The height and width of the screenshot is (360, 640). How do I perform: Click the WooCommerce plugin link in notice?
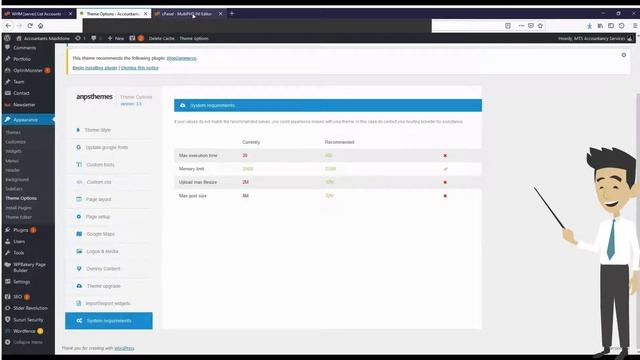[x=181, y=58]
